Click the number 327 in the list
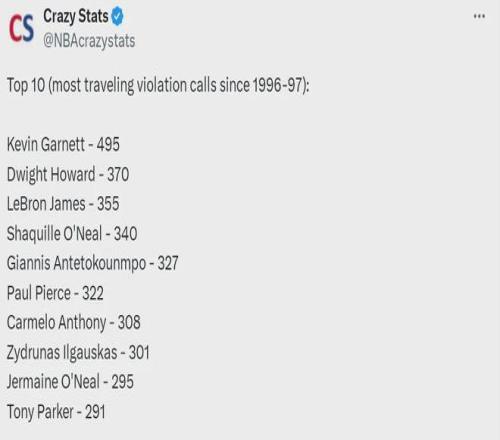The height and width of the screenshot is (440, 500). coord(168,263)
